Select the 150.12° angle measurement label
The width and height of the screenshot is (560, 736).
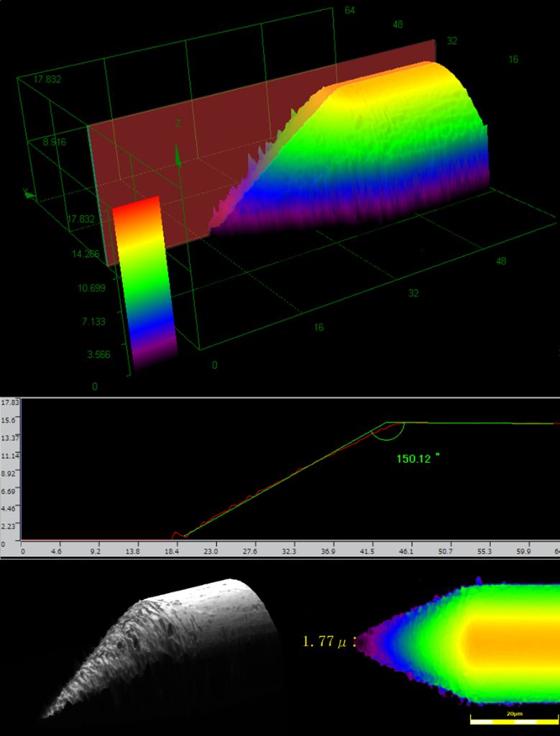[x=417, y=457]
